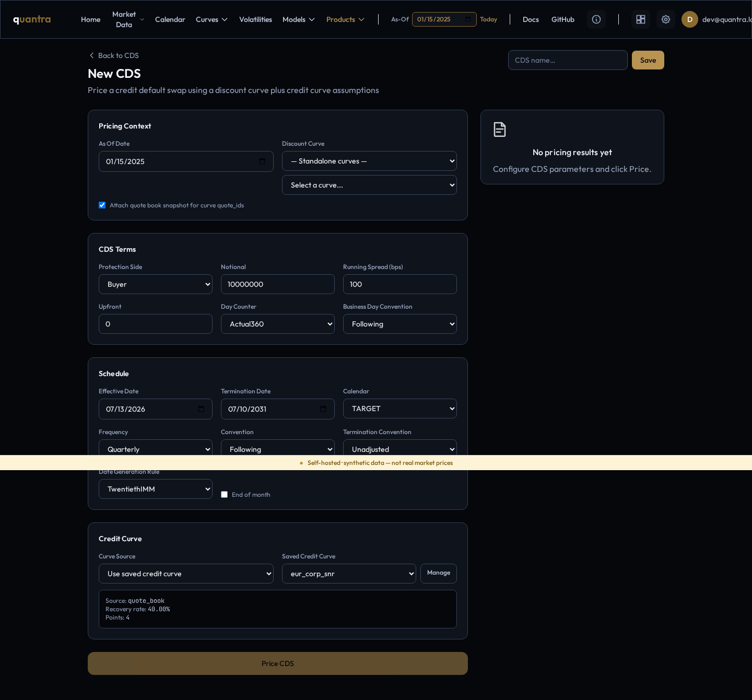Open the Calendar nav item
The height and width of the screenshot is (700, 752).
170,19
